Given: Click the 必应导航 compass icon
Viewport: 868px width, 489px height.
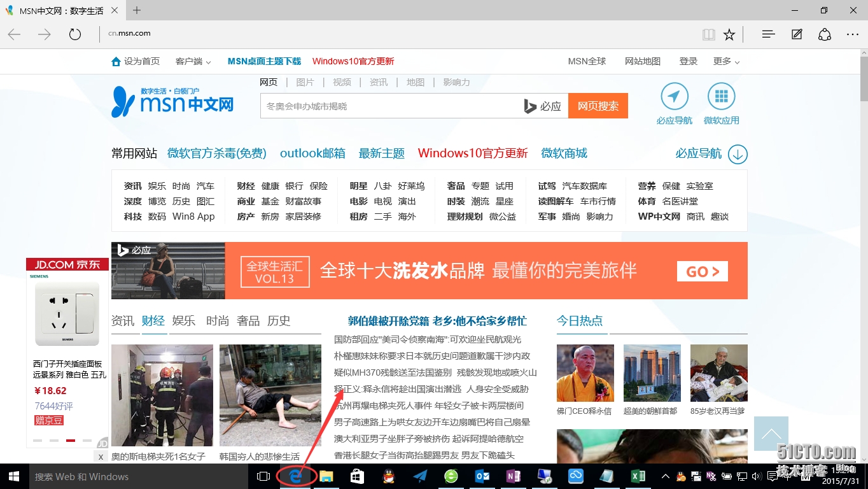Looking at the screenshot, I should (675, 96).
